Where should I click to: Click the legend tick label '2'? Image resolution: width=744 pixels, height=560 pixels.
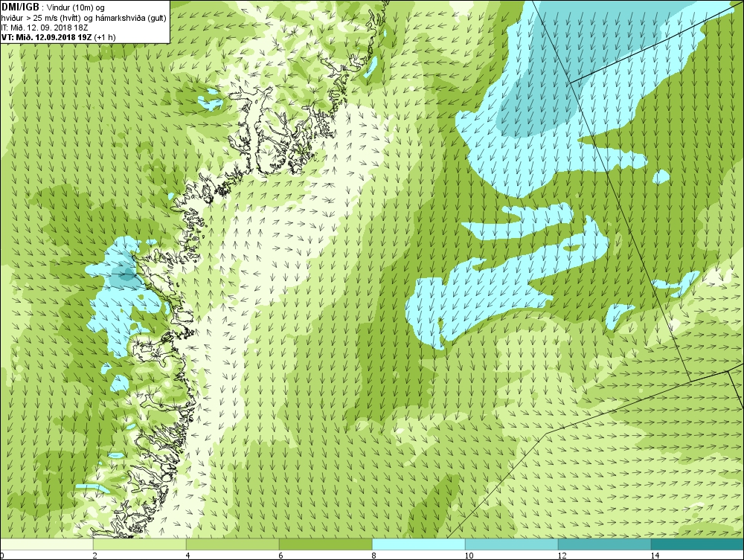tap(95, 556)
